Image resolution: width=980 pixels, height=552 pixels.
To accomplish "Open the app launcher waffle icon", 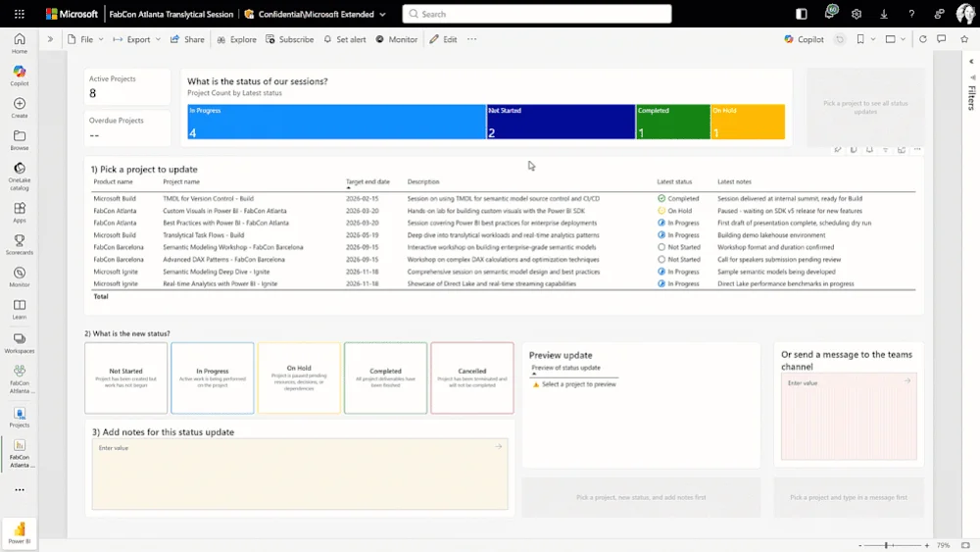I will tap(20, 14).
